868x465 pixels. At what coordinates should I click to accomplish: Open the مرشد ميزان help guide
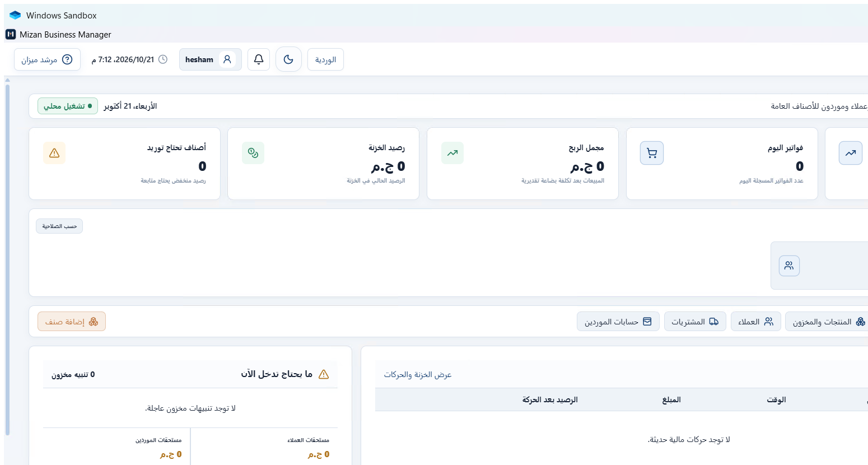pos(47,59)
